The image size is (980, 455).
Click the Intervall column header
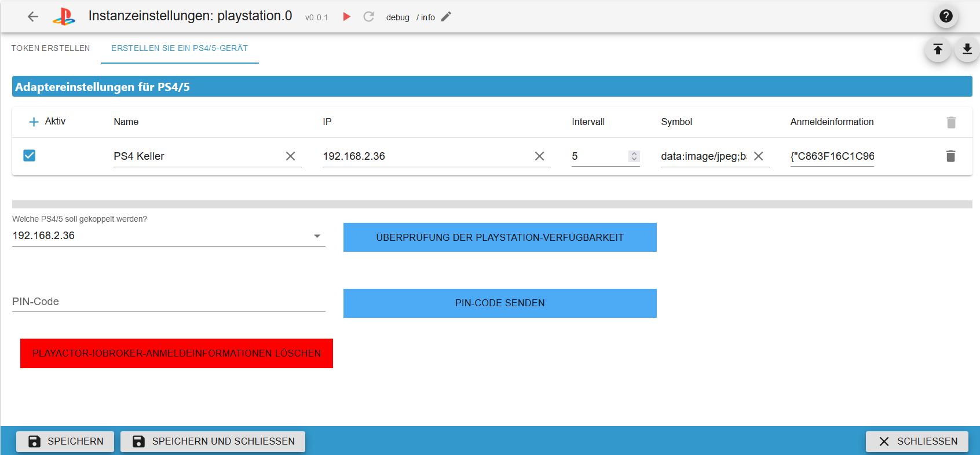coord(588,122)
